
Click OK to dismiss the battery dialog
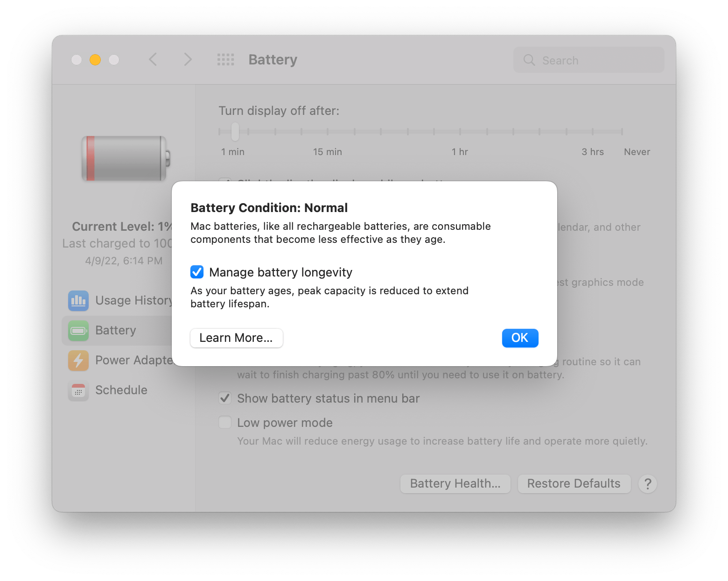click(519, 338)
